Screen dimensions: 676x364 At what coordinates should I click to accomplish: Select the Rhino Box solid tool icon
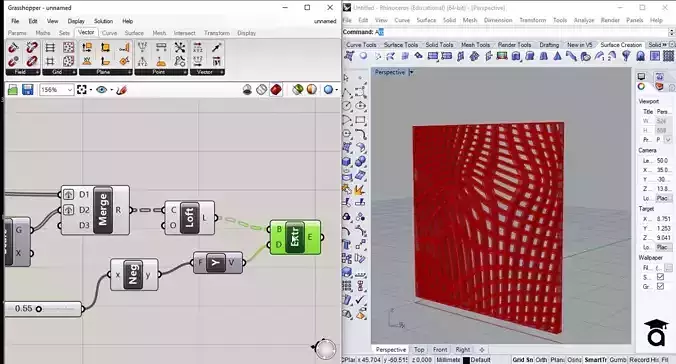point(346,161)
